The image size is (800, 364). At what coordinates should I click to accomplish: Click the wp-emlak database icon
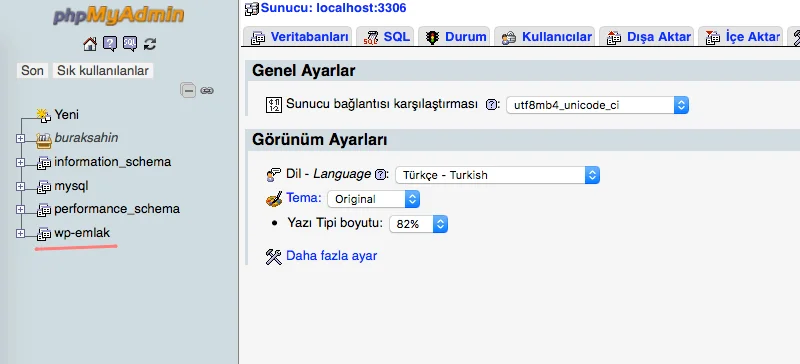tap(44, 234)
